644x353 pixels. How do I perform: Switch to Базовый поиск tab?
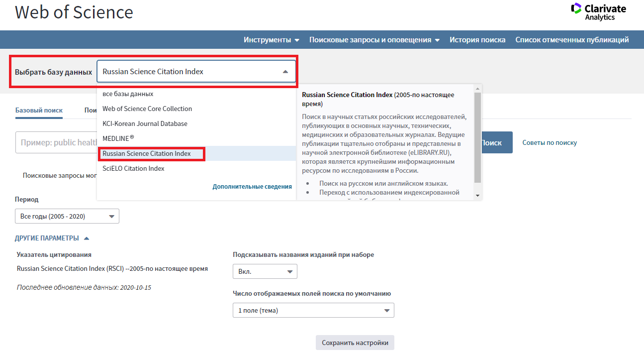[39, 111]
